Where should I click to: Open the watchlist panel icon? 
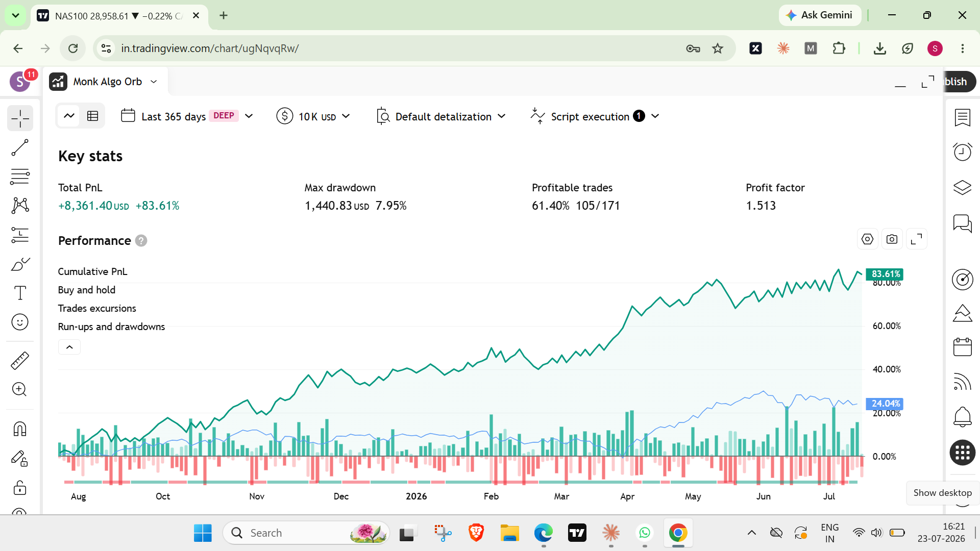click(x=963, y=118)
